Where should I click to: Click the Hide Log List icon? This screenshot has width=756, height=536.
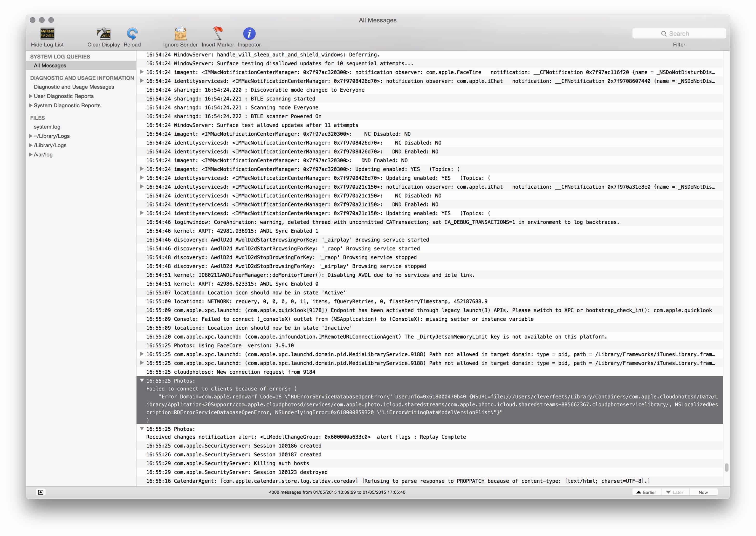click(47, 34)
